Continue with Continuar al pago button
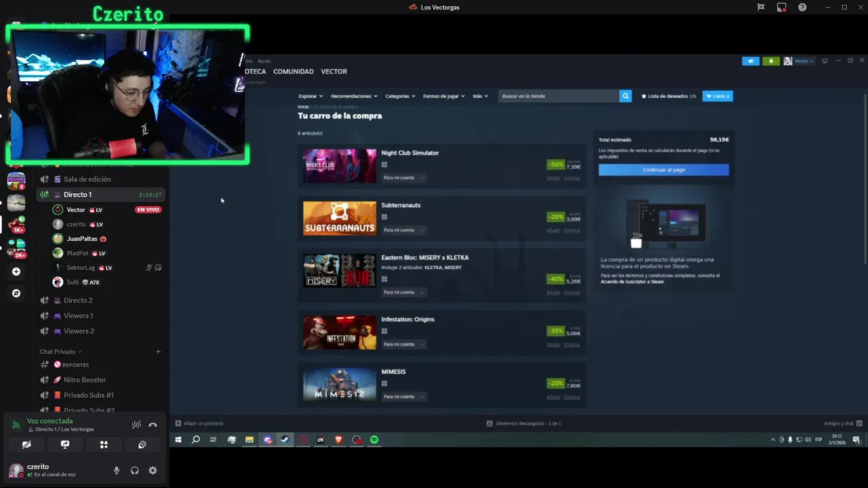 click(663, 169)
